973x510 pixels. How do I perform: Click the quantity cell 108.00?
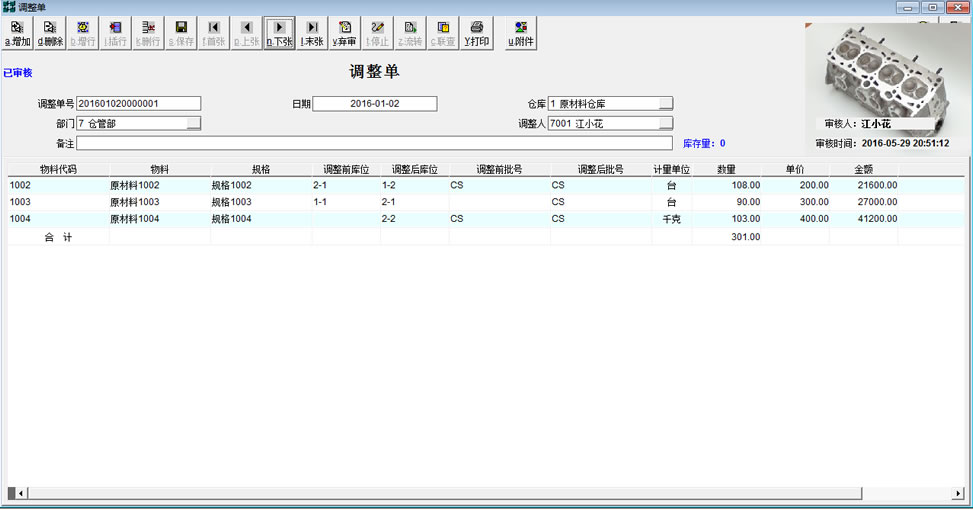[x=727, y=185]
